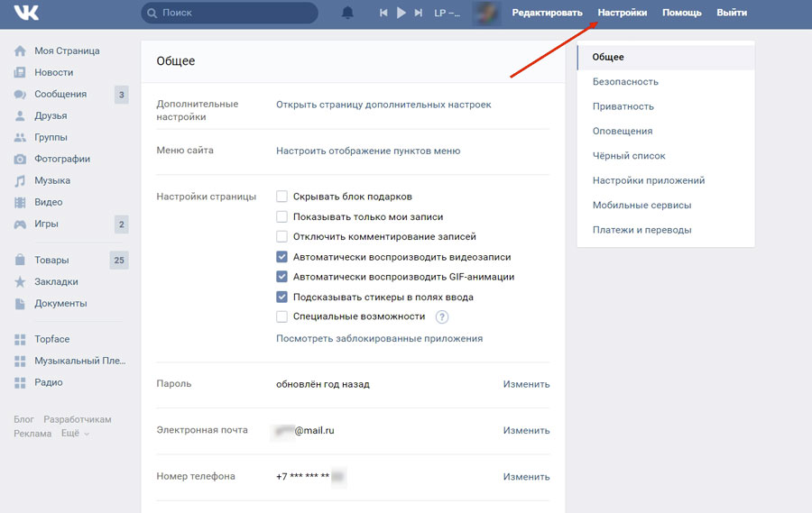Screen dimensions: 812x513
Task: Disable Подсказывать стикеры в полях ввода
Action: point(281,297)
